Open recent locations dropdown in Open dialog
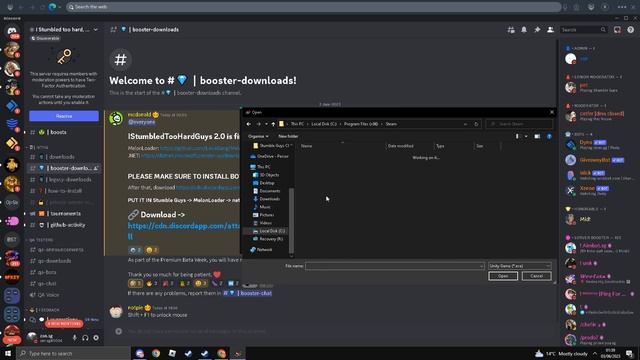 pos(266,124)
